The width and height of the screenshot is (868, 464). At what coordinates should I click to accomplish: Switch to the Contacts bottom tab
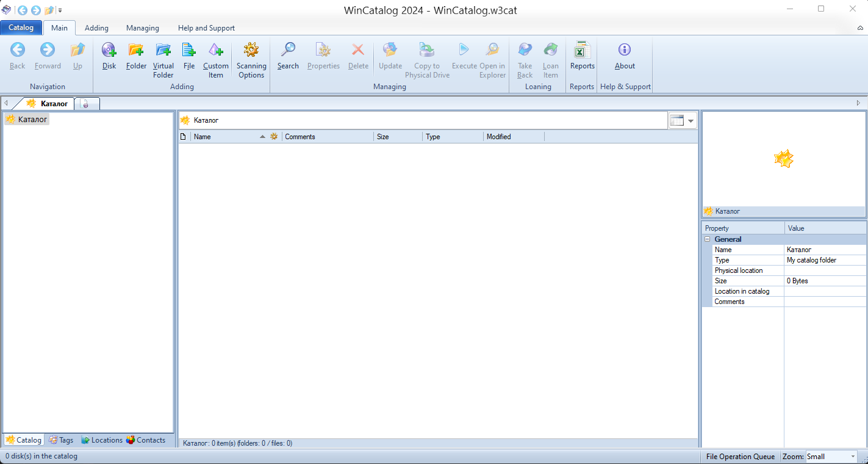coord(146,440)
